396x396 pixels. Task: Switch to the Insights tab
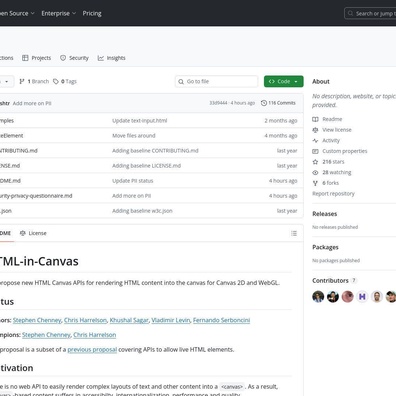coord(111,58)
